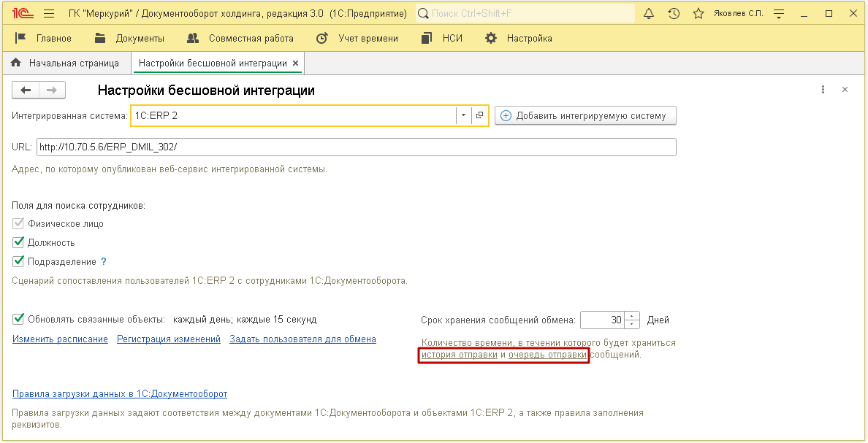This screenshot has height=443, width=868.
Task: Click the Совместная работа people icon
Action: point(193,38)
